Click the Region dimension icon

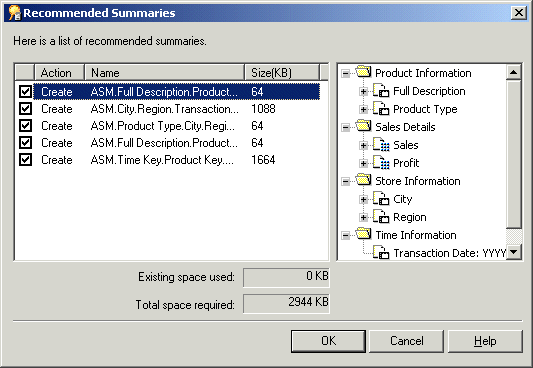(x=381, y=217)
